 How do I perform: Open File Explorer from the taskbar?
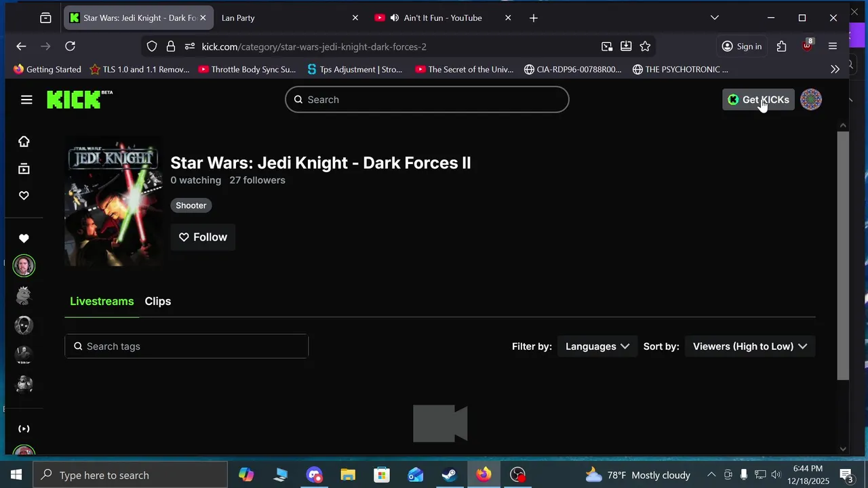pyautogui.click(x=348, y=475)
